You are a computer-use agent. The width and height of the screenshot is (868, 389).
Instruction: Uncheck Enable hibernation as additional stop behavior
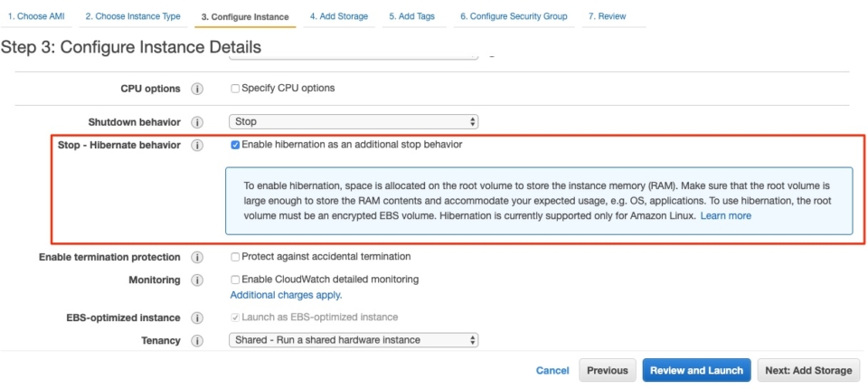(235, 145)
